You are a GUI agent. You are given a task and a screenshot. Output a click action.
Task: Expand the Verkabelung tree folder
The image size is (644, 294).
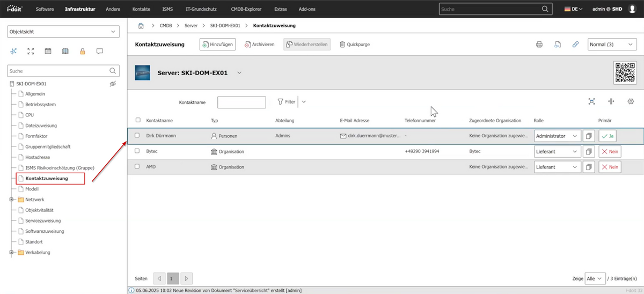click(12, 252)
